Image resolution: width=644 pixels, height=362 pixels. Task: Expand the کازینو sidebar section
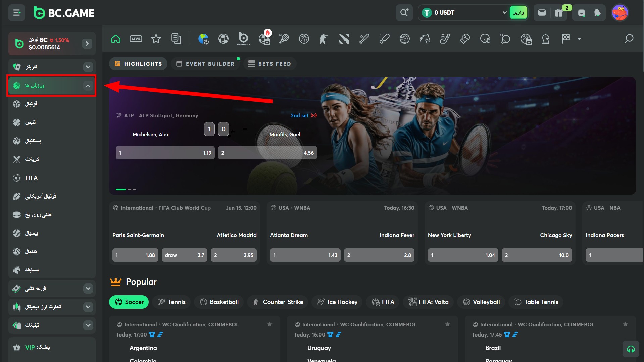pos(88,67)
